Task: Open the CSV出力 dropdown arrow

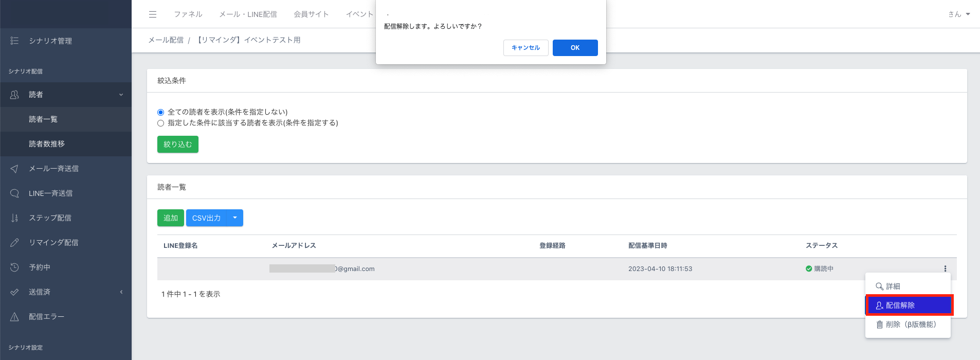Action: 235,218
